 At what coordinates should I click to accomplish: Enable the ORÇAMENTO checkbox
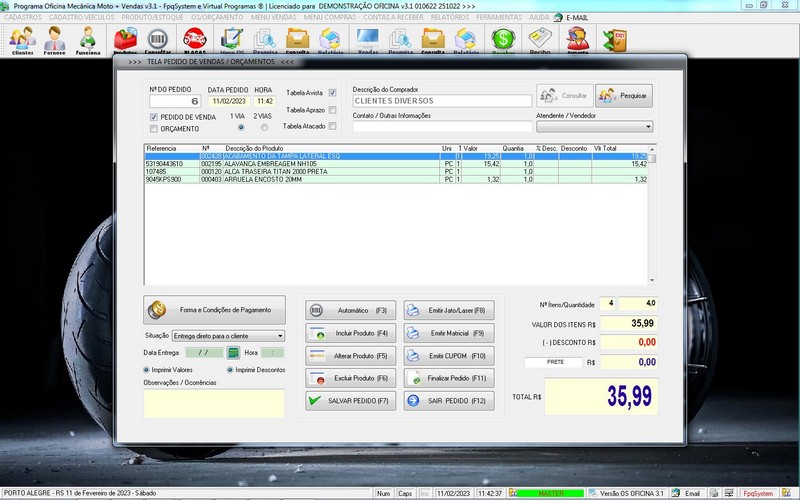click(154, 129)
